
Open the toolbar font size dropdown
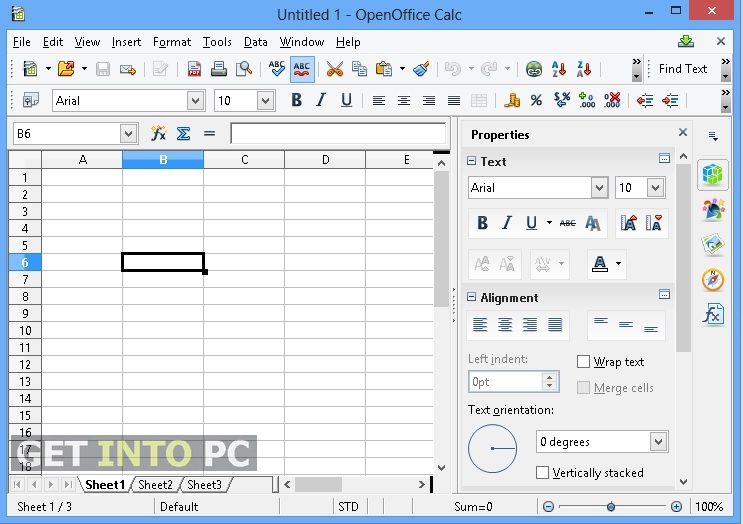coord(265,100)
